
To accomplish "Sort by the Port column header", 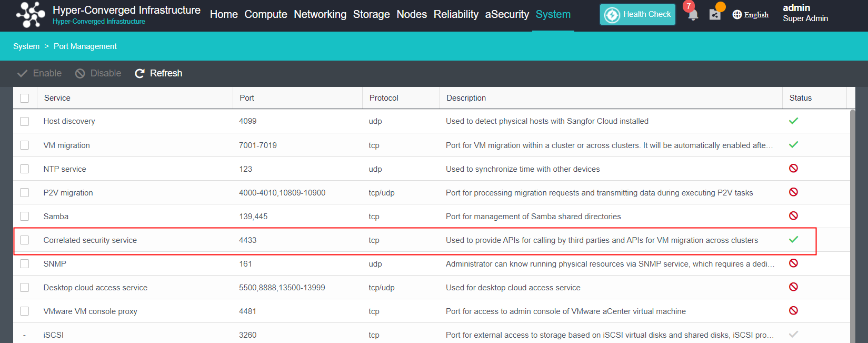I will click(x=247, y=98).
